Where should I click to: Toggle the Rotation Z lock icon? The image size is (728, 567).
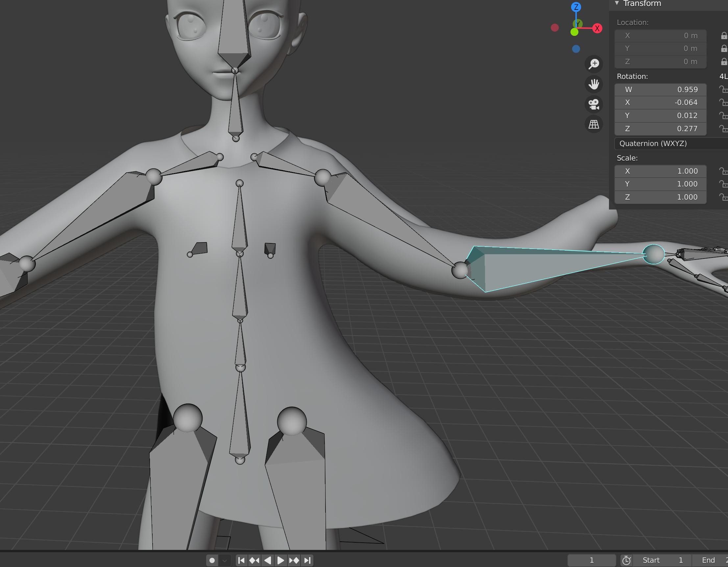723,128
